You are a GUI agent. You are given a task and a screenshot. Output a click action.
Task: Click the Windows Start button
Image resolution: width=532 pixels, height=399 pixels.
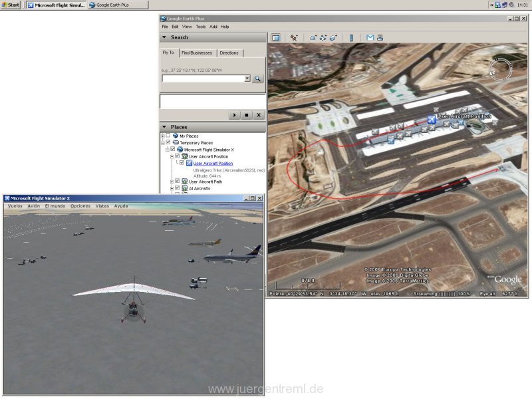point(11,5)
